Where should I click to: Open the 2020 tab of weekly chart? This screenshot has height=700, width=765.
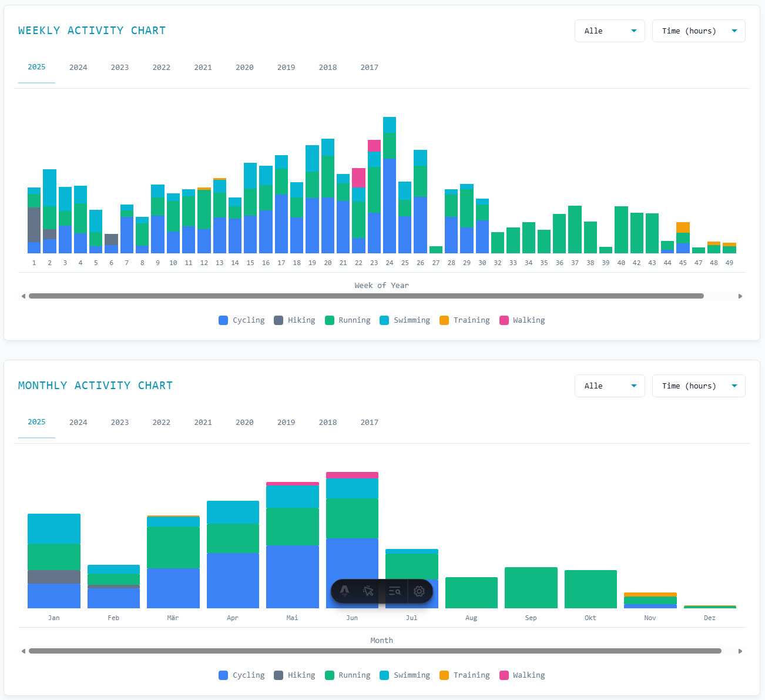244,67
